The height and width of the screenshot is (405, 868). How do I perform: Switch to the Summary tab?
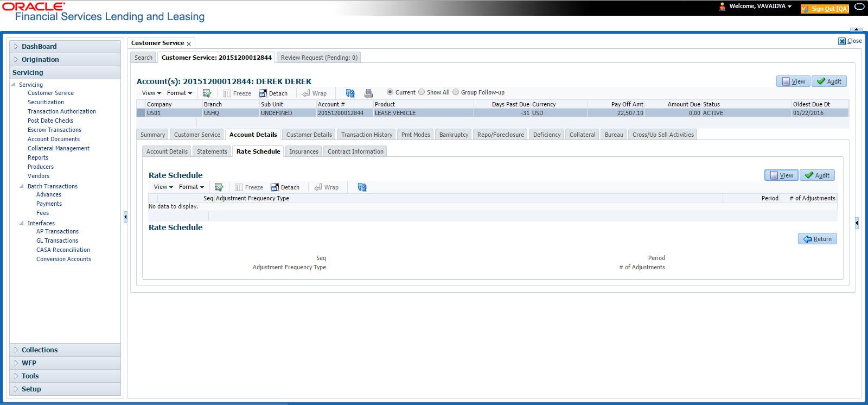point(152,135)
